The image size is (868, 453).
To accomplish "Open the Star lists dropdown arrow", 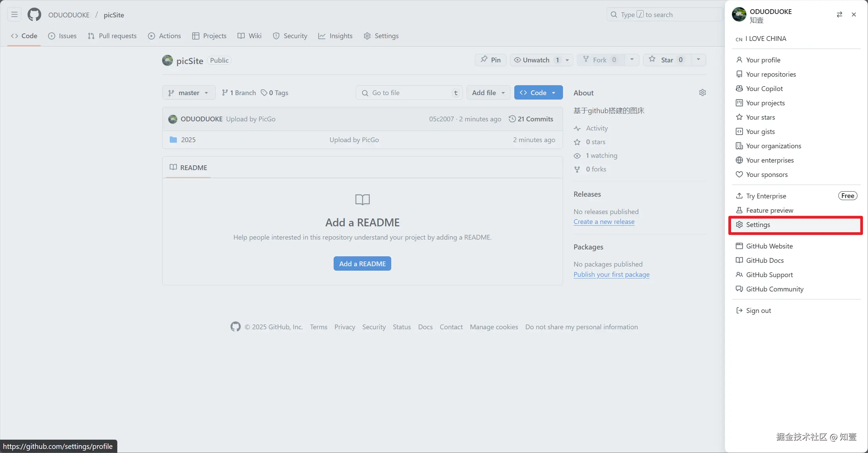I will (698, 60).
